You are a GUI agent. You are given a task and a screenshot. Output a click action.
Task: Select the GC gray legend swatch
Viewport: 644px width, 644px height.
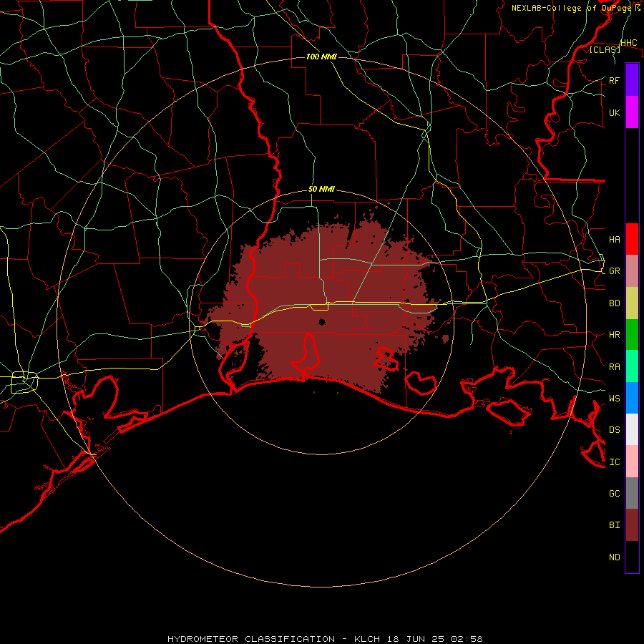click(632, 493)
